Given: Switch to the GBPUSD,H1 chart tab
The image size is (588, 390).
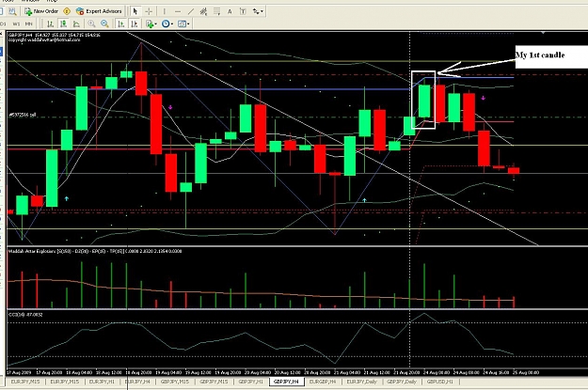Looking at the screenshot, I should tap(440, 382).
